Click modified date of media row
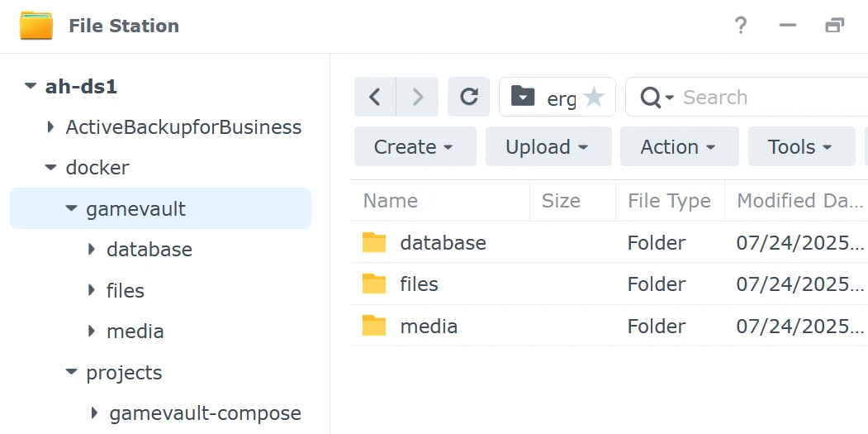Image resolution: width=868 pixels, height=434 pixels. (x=800, y=326)
